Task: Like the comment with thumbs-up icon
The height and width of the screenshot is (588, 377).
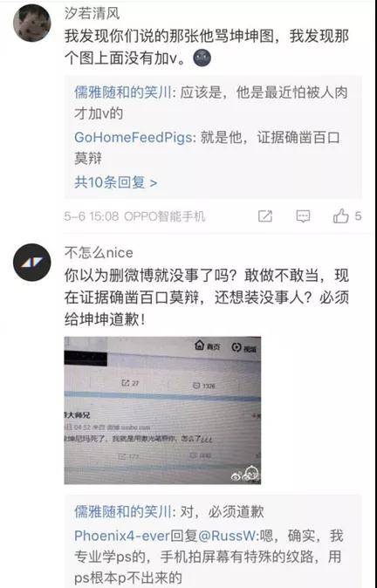Action: click(x=340, y=215)
